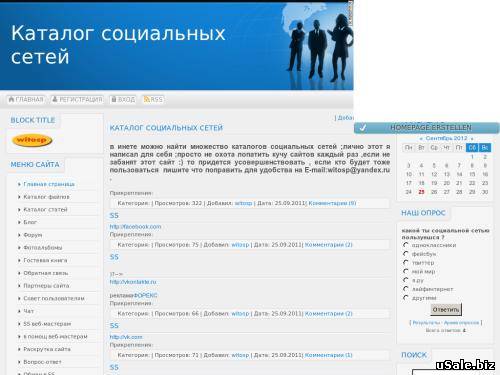Screen dimensions: 500x375
Task: Select другими poll option
Action: (406, 298)
